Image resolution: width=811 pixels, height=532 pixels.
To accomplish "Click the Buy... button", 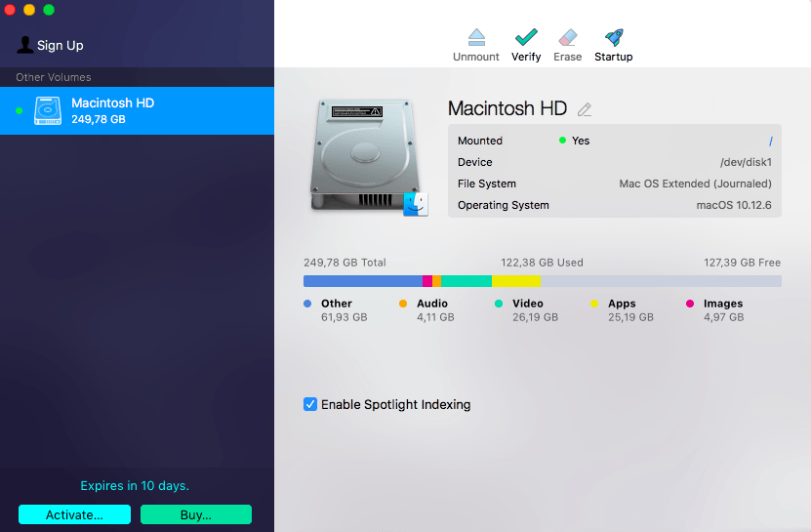I will (x=196, y=514).
